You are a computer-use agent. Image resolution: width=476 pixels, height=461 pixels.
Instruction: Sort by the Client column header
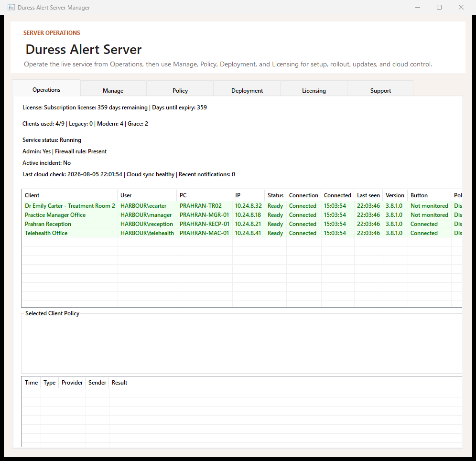tap(69, 195)
